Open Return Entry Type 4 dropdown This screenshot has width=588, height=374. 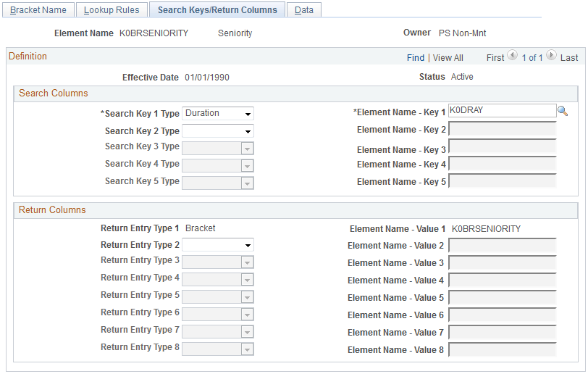tap(217, 279)
